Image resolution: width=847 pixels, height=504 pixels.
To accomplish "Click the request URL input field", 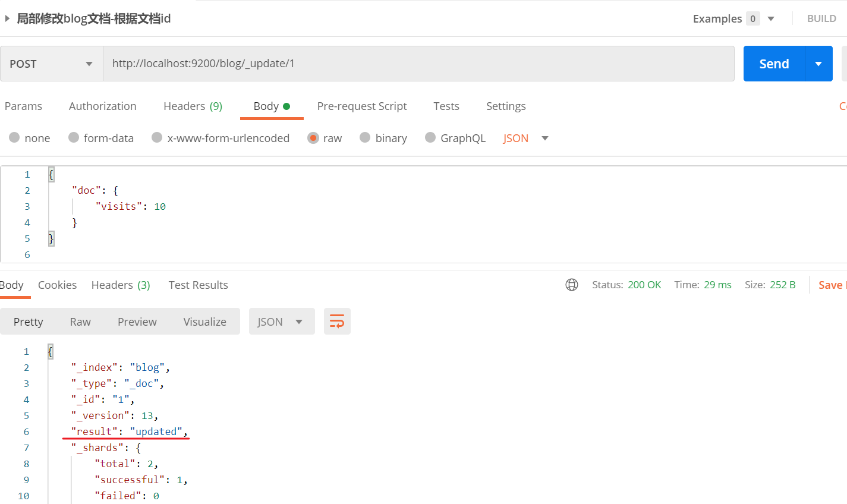I will (x=418, y=64).
